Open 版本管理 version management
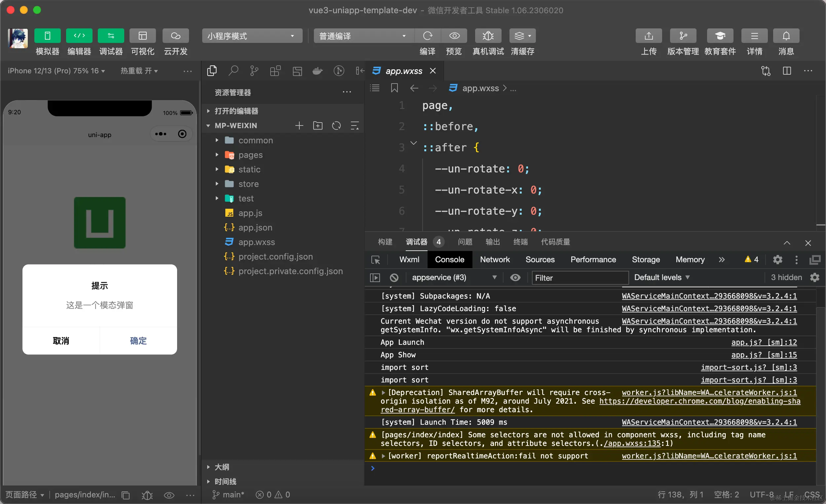Screen dimensions: 826x504 683,36
